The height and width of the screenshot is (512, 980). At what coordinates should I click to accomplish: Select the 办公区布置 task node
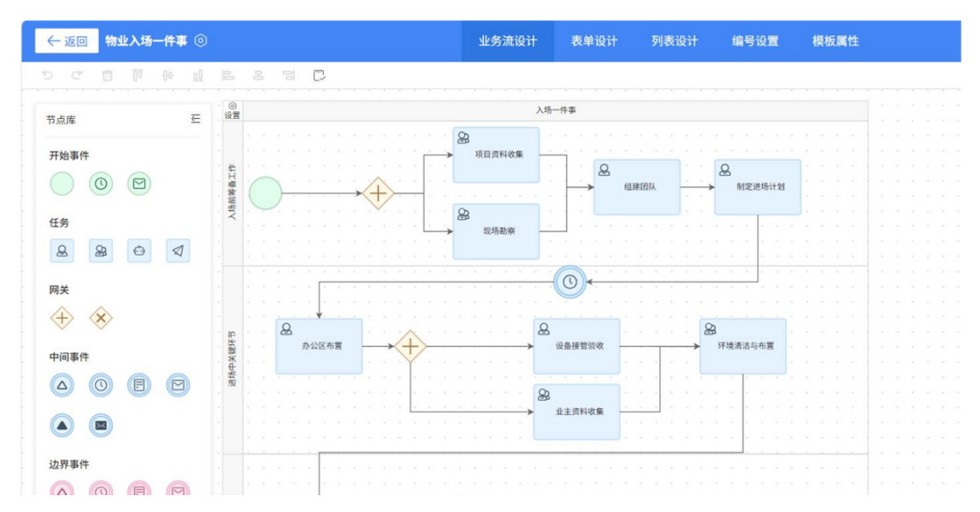(x=319, y=346)
